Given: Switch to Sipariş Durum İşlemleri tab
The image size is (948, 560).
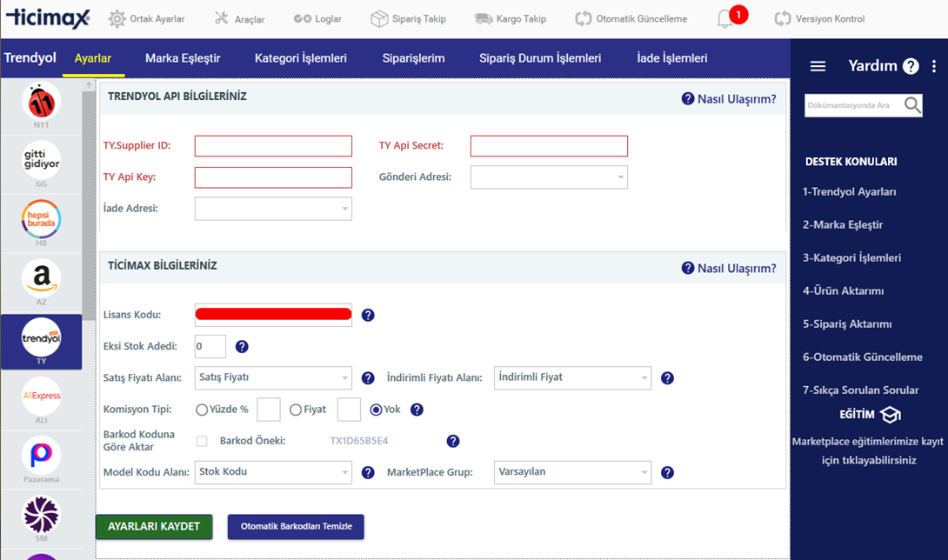Looking at the screenshot, I should [540, 58].
